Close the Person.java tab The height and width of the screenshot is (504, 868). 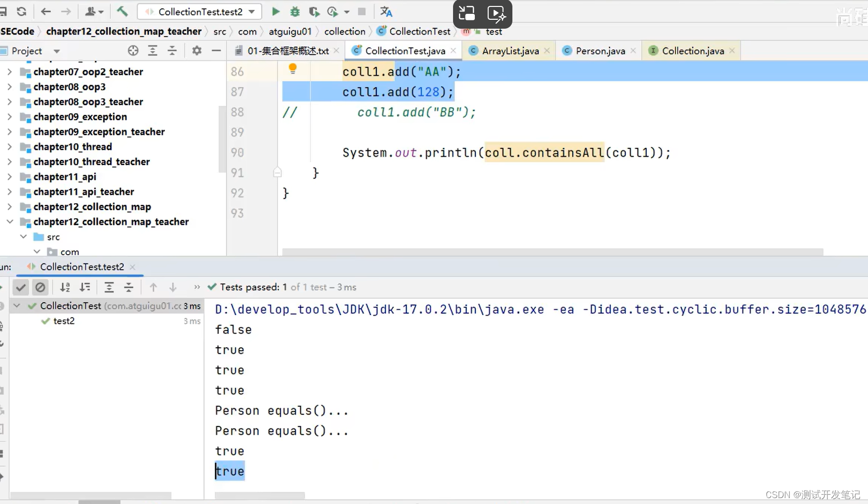[x=633, y=51]
